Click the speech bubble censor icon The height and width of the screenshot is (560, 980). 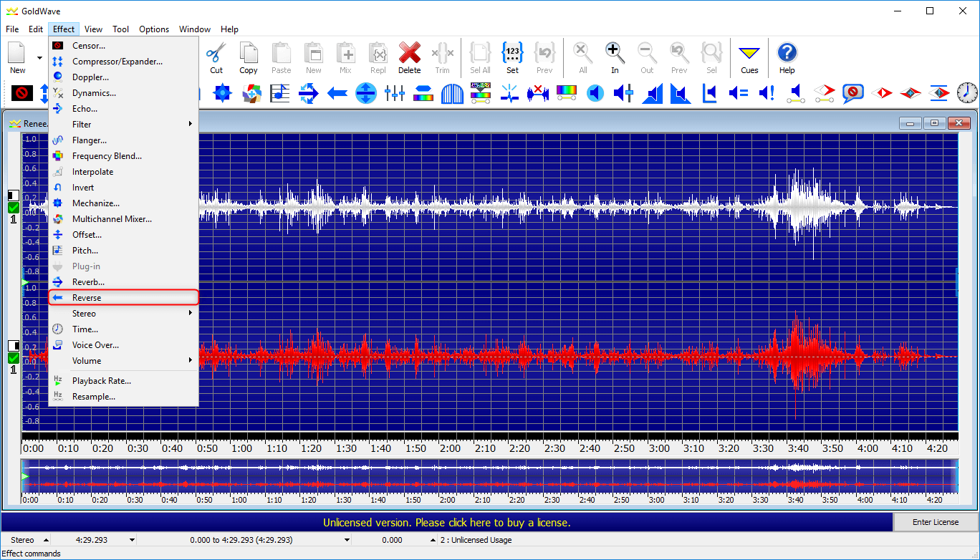point(852,93)
